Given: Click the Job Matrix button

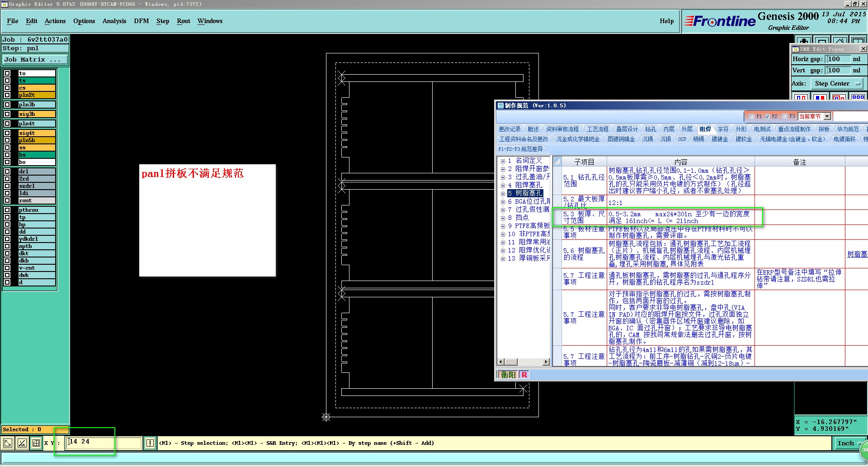Looking at the screenshot, I should 35,59.
